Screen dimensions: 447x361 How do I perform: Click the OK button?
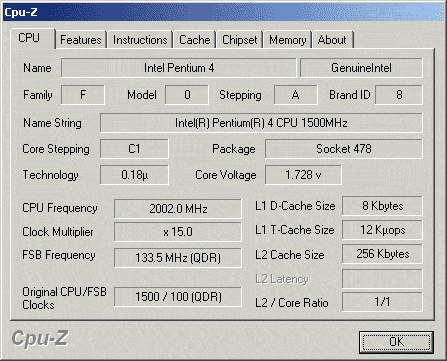(396, 342)
